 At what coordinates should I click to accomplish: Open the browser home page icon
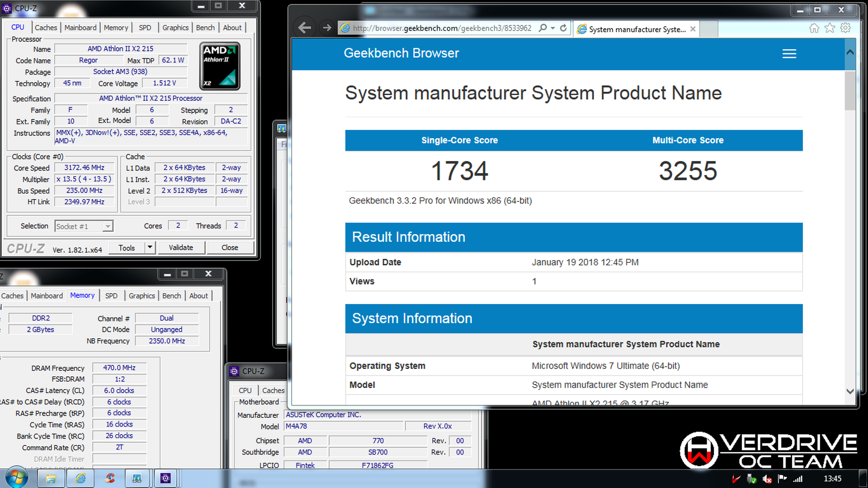(x=814, y=28)
